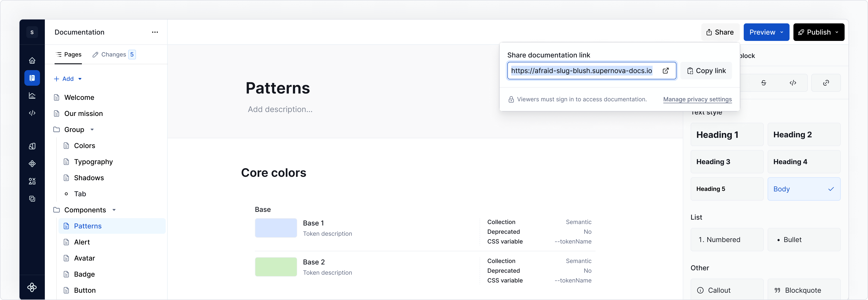Image resolution: width=868 pixels, height=300 pixels.
Task: Choose the Bullet list style
Action: (x=804, y=240)
